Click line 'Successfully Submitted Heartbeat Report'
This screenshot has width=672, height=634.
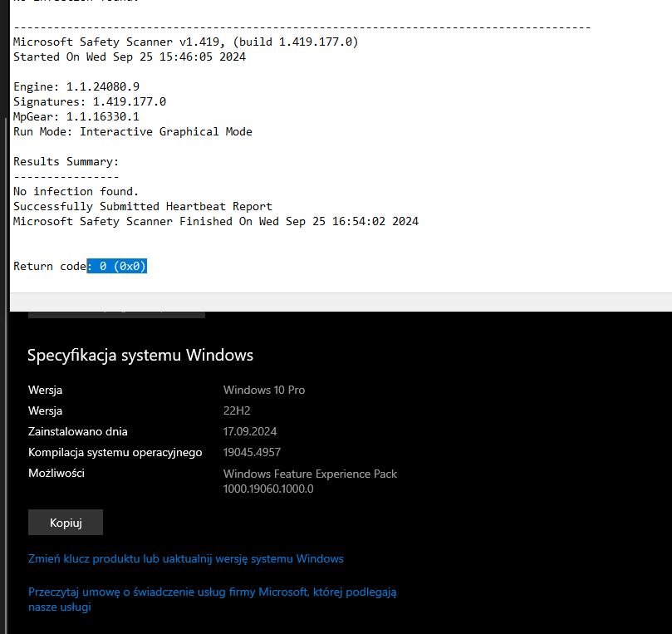click(143, 206)
